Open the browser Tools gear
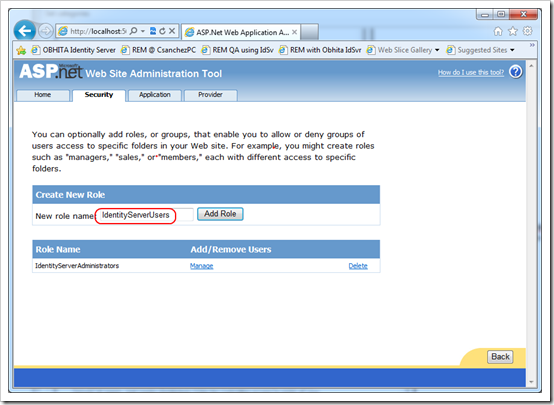 click(528, 31)
